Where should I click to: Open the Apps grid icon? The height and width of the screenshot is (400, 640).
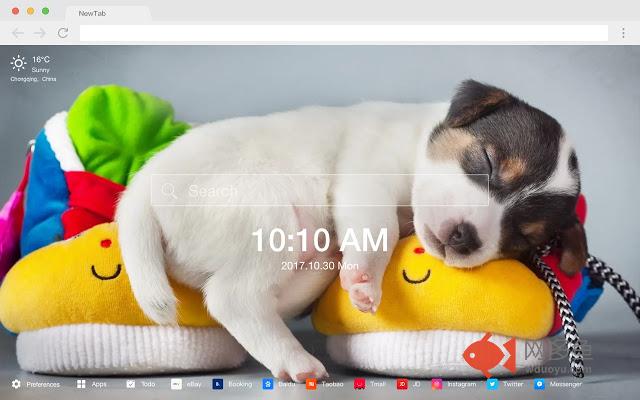[x=81, y=384]
